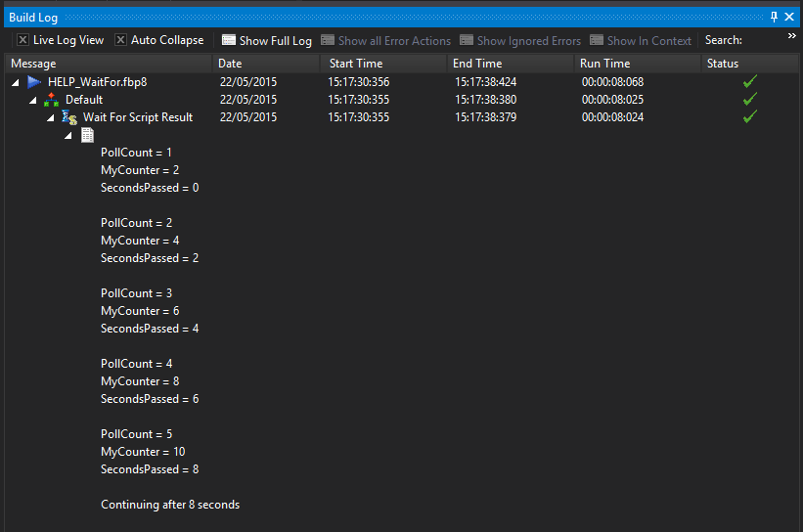Click the Show Full Log button

pyautogui.click(x=267, y=40)
